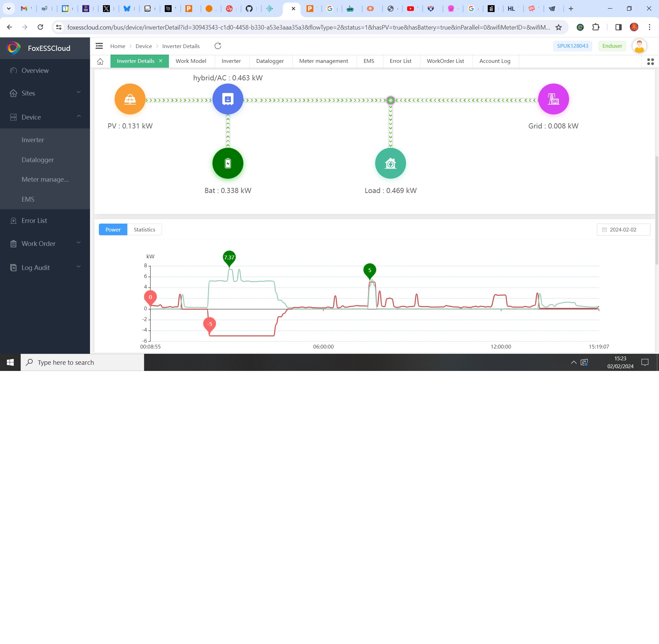Select the Power chart toggle

(x=113, y=229)
